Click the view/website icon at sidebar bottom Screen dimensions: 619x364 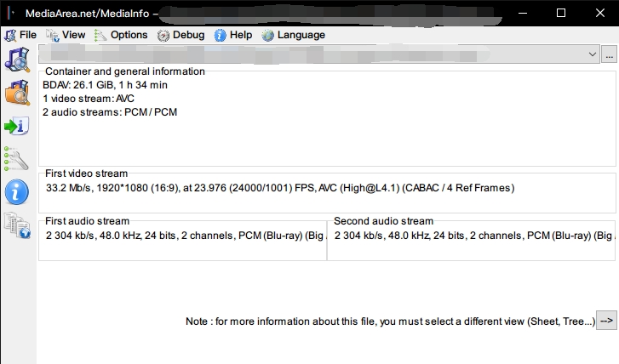[x=17, y=225]
